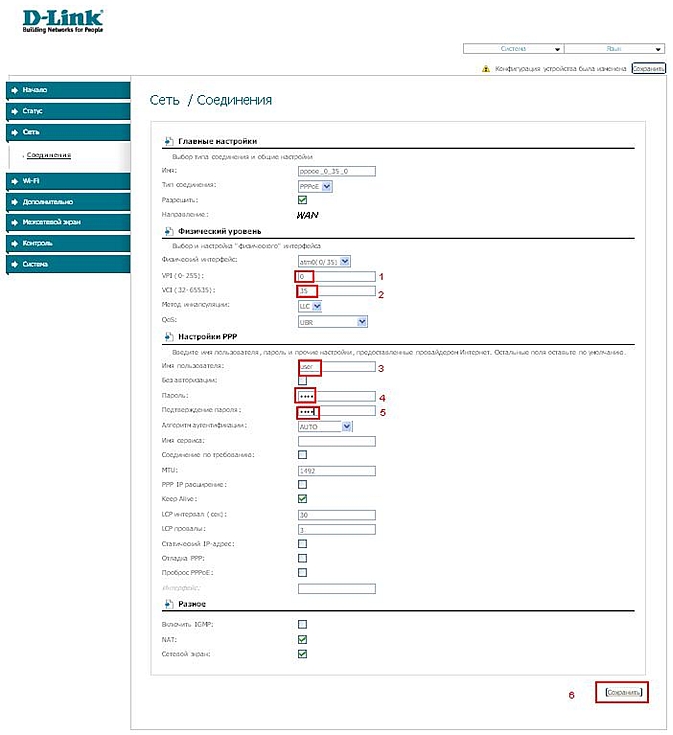
Task: Click the yellow configuration warning icon
Action: pyautogui.click(x=486, y=69)
